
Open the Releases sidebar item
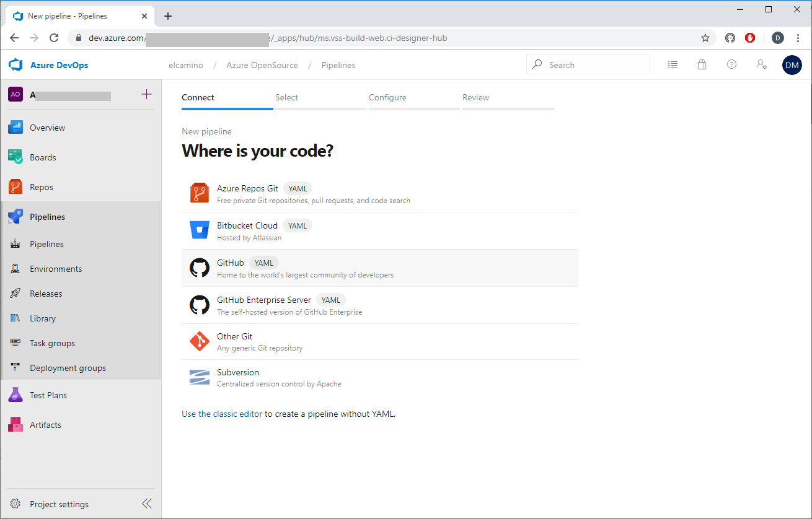(46, 294)
